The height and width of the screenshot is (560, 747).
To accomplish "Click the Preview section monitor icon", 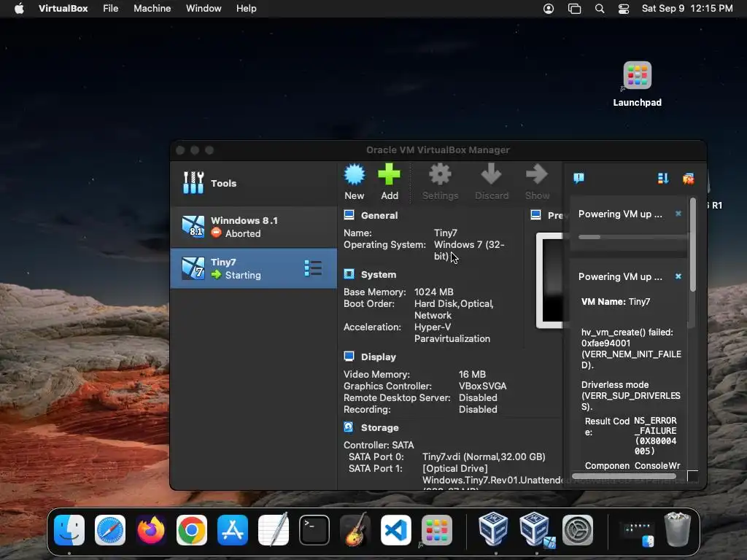I will click(536, 215).
